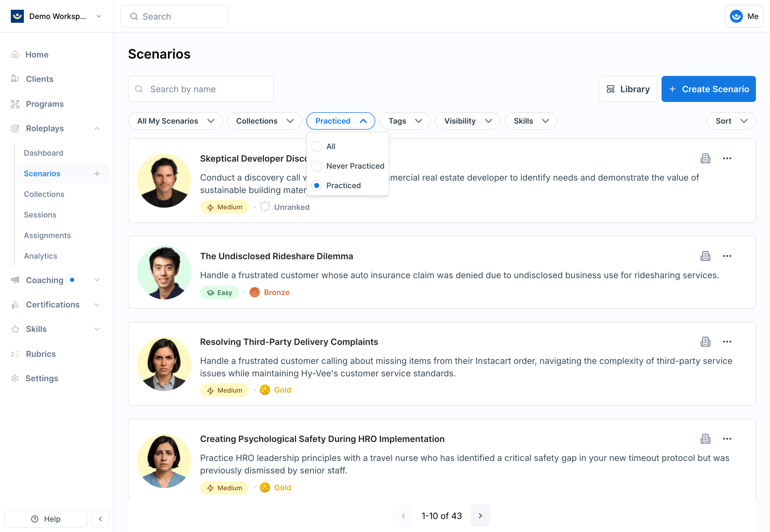Screen dimensions: 770x532
Task: Open Settings in the sidebar
Action: pyautogui.click(x=42, y=378)
